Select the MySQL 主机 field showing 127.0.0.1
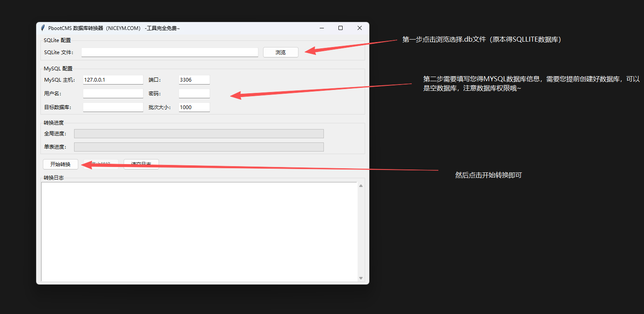The image size is (644, 314). pyautogui.click(x=113, y=79)
